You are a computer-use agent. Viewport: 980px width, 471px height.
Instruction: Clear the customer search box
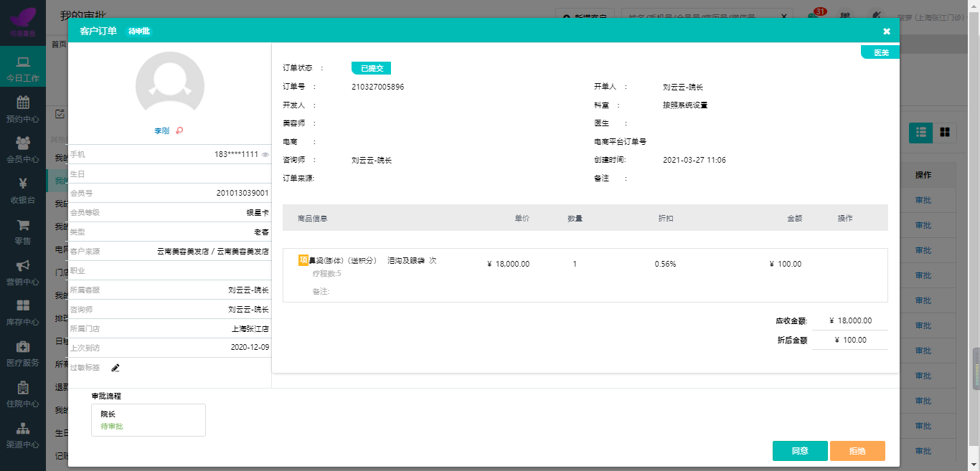(783, 16)
